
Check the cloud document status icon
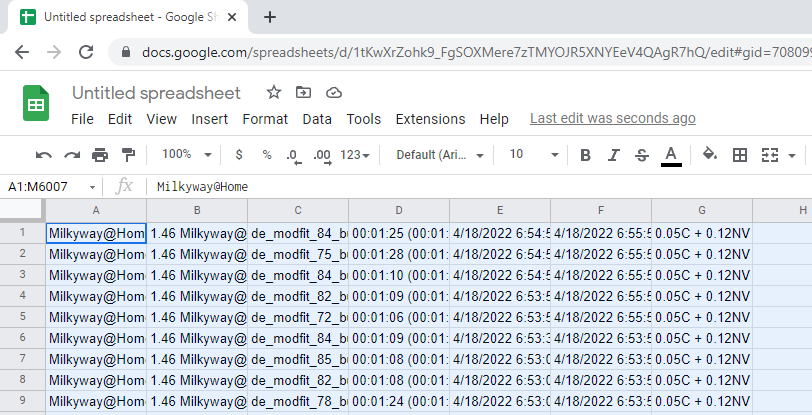(334, 93)
